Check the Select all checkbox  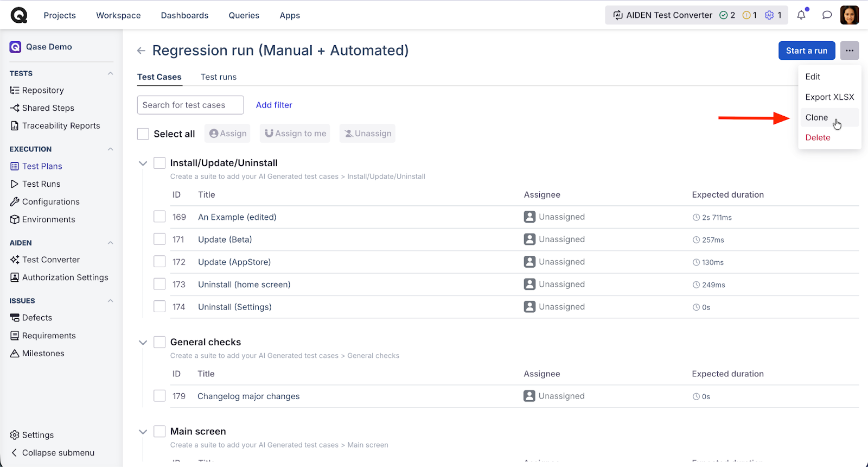point(143,134)
